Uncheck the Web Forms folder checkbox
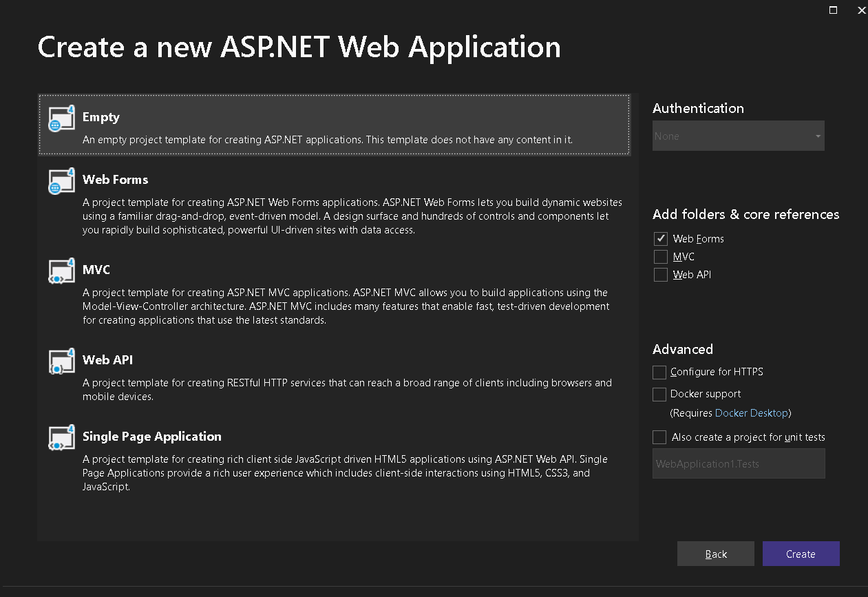This screenshot has width=868, height=597. 661,239
